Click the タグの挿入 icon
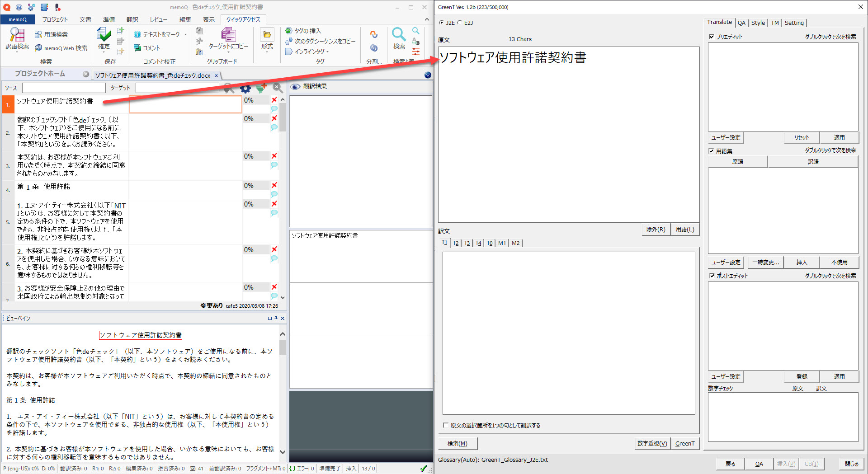The width and height of the screenshot is (868, 474). [x=289, y=31]
